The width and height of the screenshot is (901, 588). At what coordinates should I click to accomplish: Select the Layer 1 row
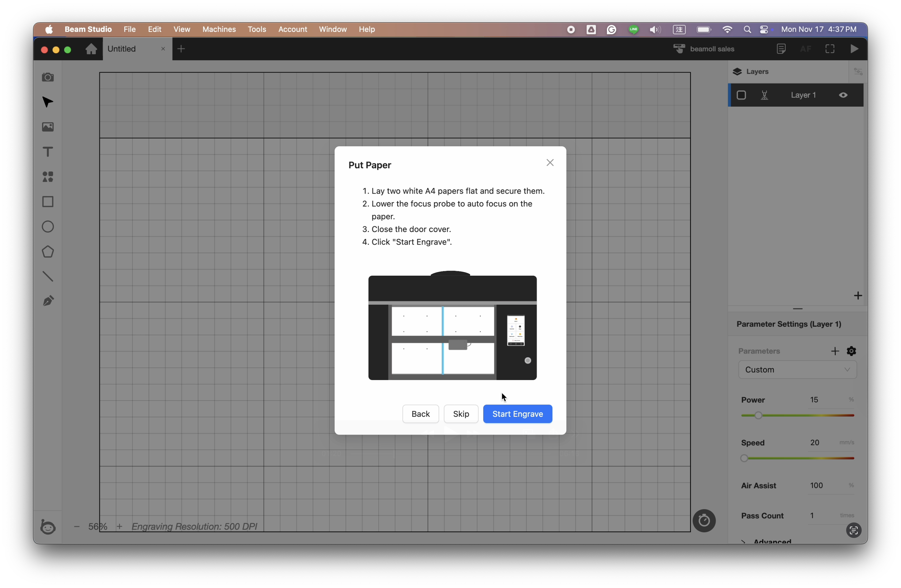pos(796,95)
